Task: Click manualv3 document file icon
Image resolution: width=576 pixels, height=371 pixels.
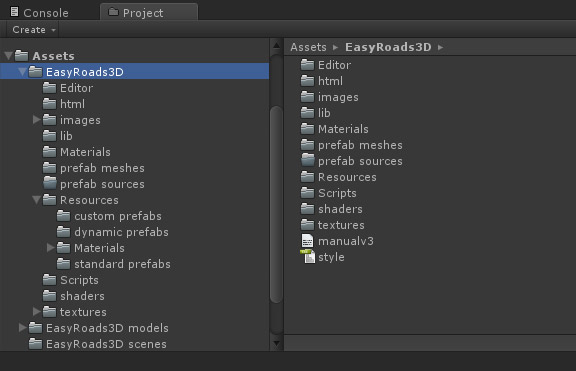Action: click(307, 241)
